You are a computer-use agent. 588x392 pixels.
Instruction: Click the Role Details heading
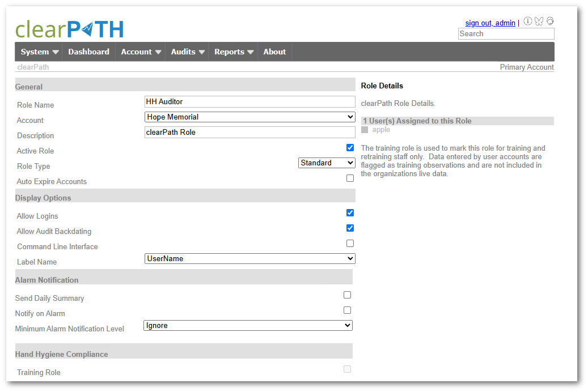coord(382,86)
